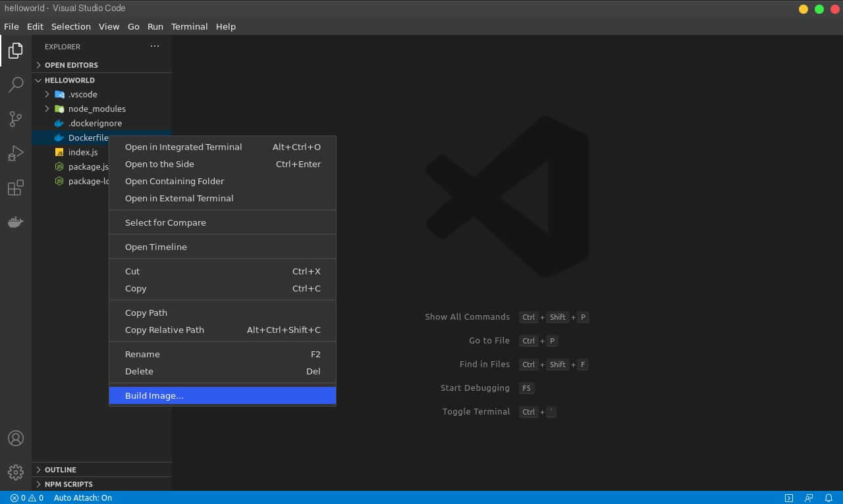Choose Open in External Terminal
Screen dimensions: 843x504
click(x=223, y=198)
